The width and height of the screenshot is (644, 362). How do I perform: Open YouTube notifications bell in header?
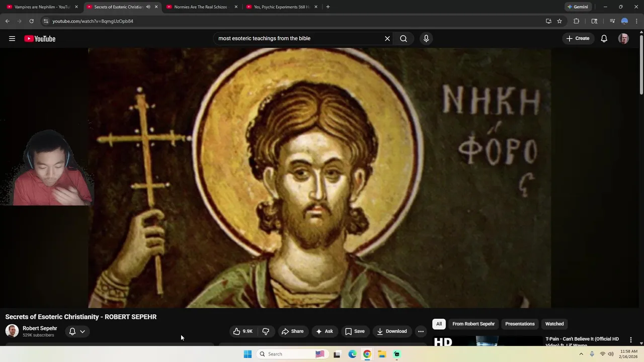604,38
